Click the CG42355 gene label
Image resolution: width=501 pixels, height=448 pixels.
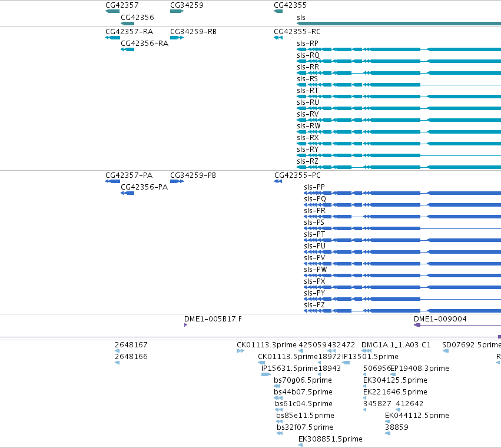290,5
